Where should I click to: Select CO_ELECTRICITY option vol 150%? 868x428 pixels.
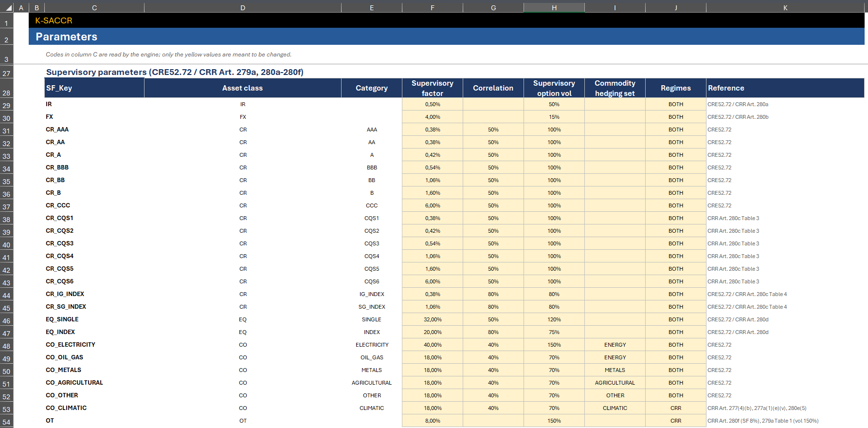click(554, 345)
